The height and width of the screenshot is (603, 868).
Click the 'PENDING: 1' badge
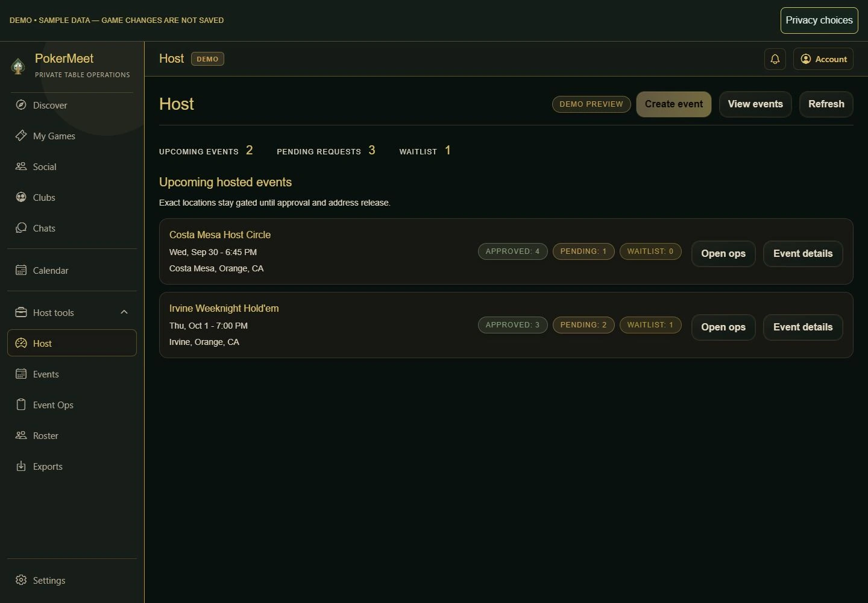(x=583, y=251)
